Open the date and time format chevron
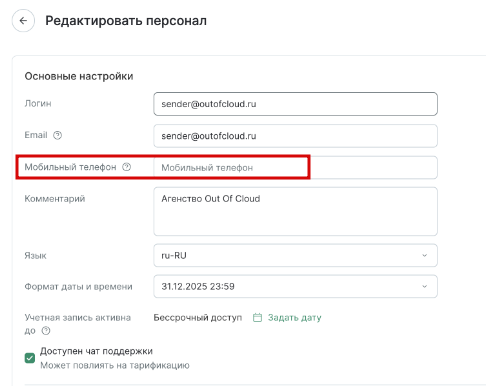Image resolution: width=486 pixels, height=386 pixels. (424, 286)
